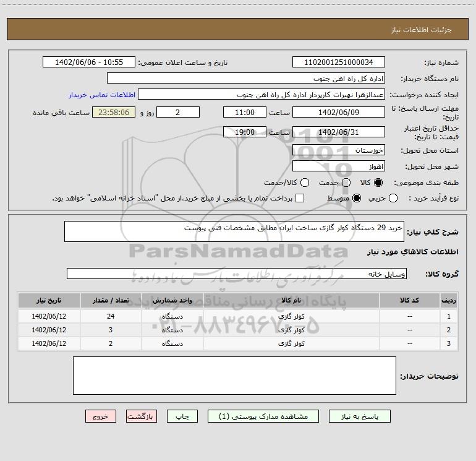Viewport: 476px width, 461px height.
Task: Select the خدمت radio button
Action: 346,183
